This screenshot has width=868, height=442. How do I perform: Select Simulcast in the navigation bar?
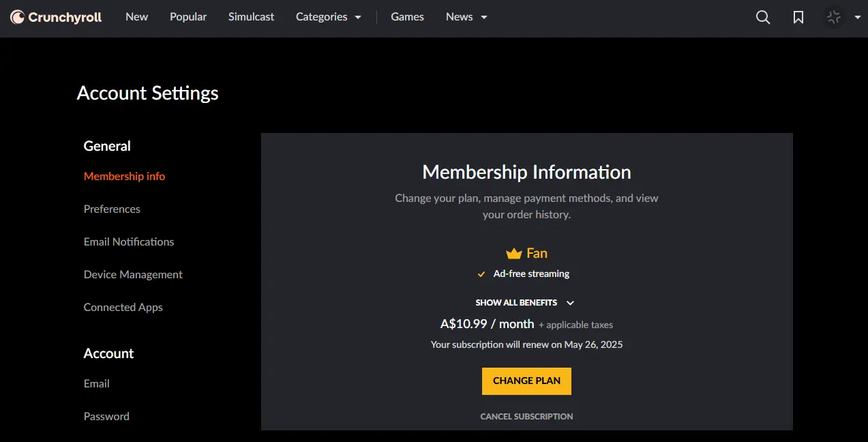[251, 17]
